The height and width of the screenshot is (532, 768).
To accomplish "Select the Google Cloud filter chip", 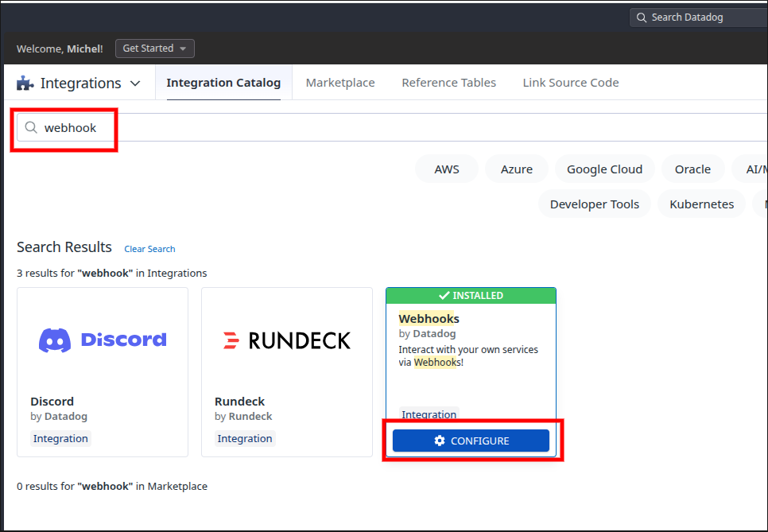I will click(x=604, y=169).
